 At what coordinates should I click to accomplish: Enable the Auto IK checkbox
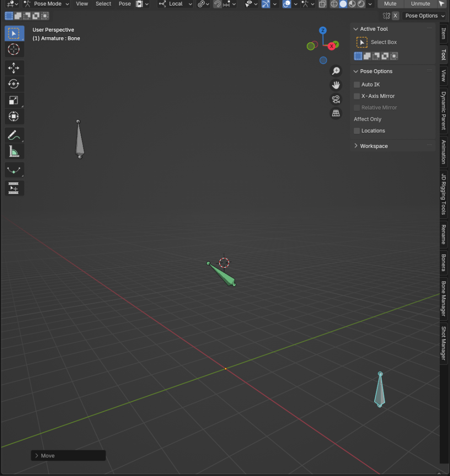357,84
